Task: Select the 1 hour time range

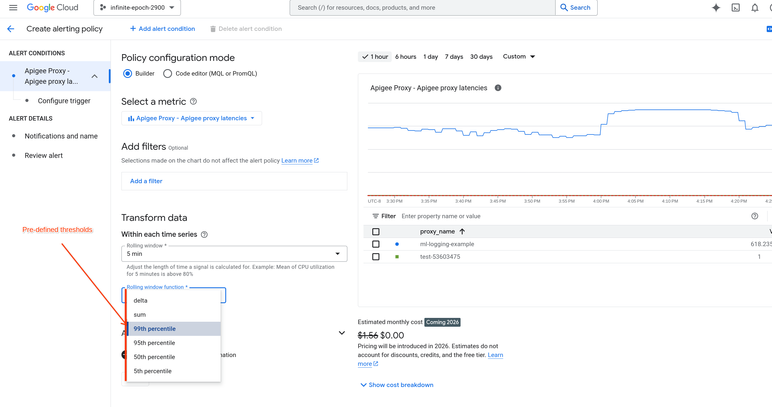Action: pyautogui.click(x=375, y=57)
